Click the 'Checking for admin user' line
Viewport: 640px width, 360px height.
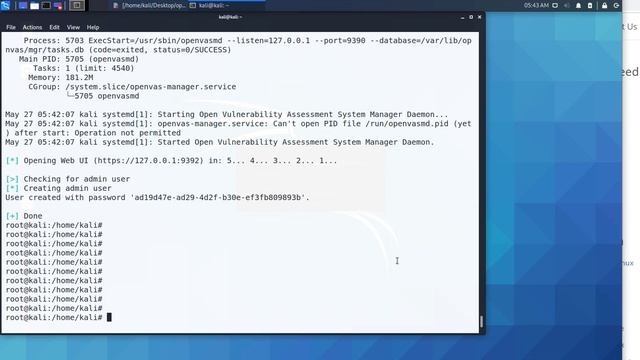coord(68,179)
